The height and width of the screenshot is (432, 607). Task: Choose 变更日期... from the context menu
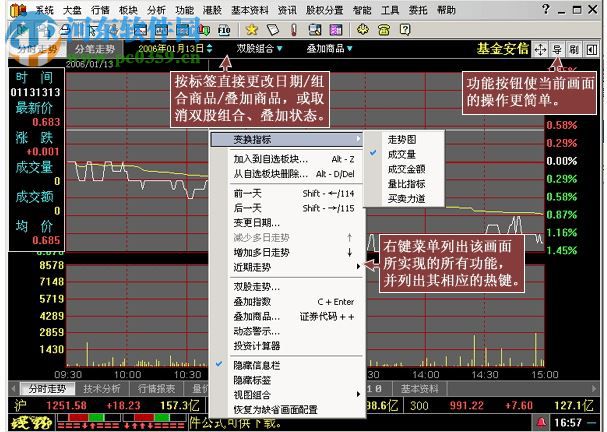pyautogui.click(x=286, y=223)
